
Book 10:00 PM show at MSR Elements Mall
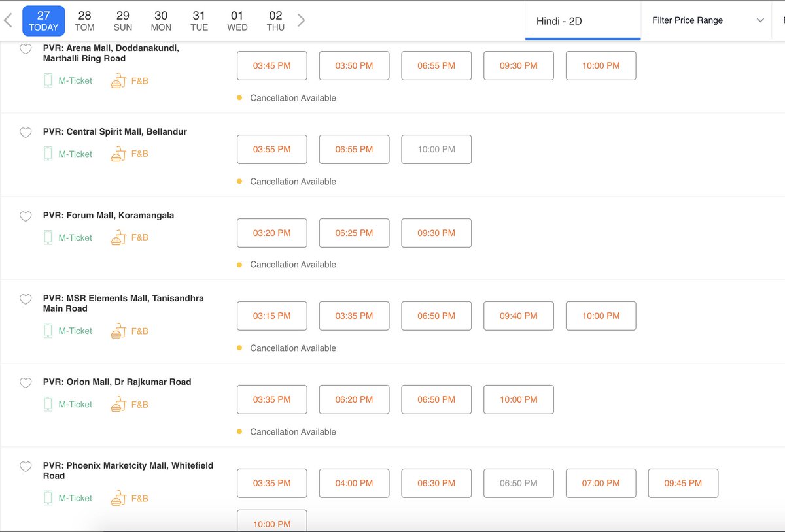pos(601,316)
